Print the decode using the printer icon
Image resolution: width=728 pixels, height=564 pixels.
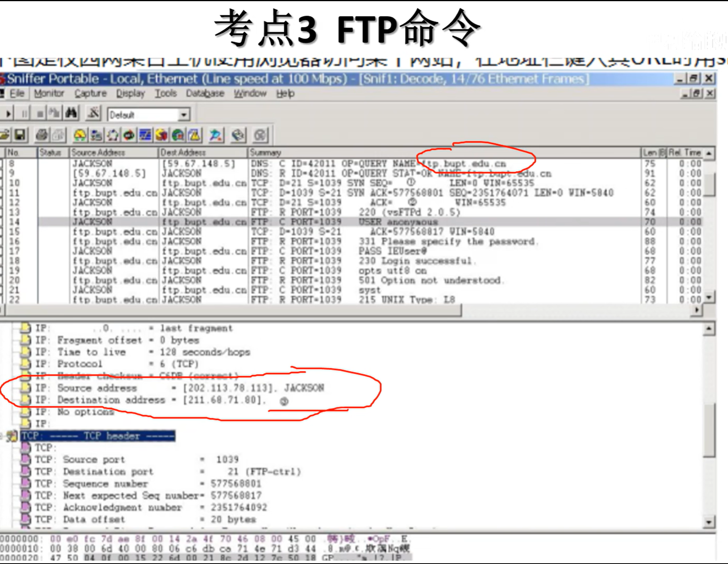42,135
